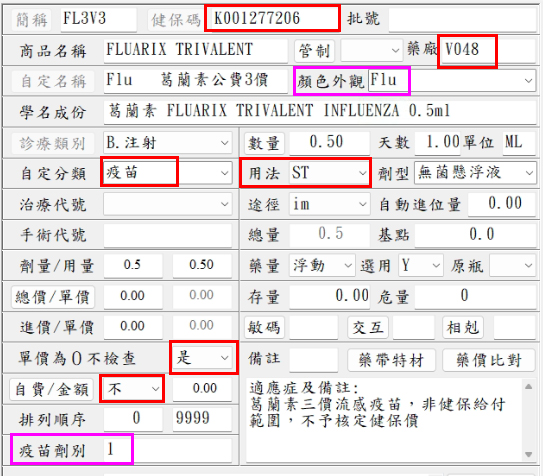Click the 健保碼 input field

(273, 18)
